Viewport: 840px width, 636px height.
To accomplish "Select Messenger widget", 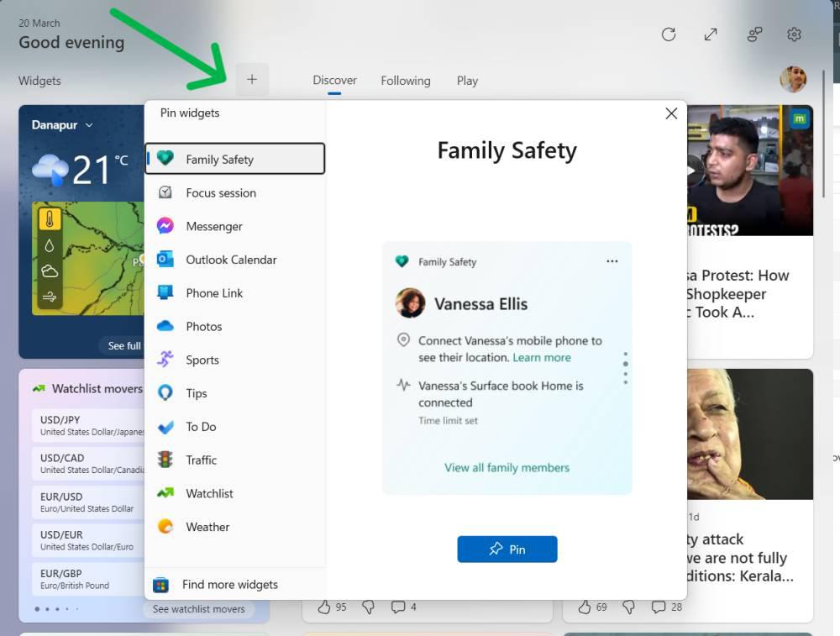I will pyautogui.click(x=234, y=225).
